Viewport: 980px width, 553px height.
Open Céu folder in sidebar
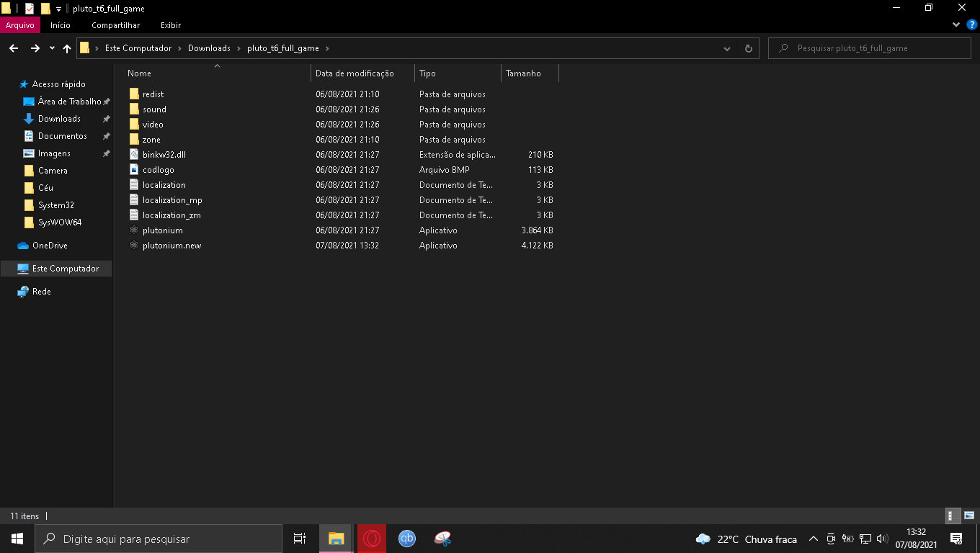pyautogui.click(x=45, y=188)
